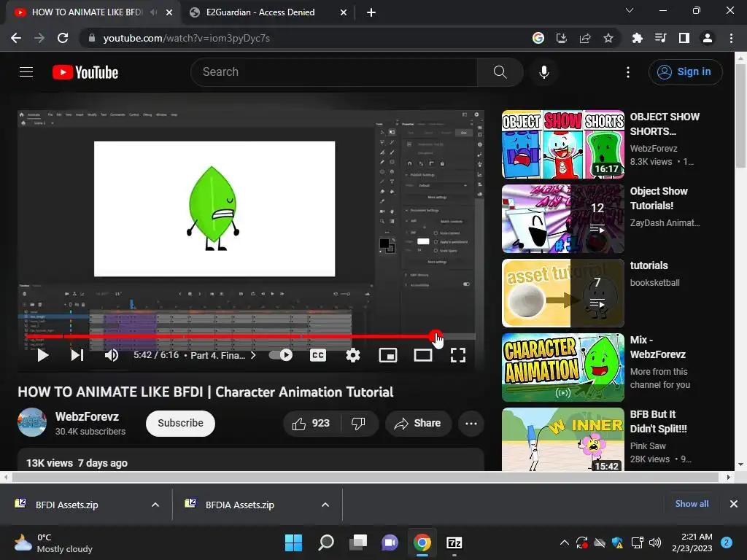Open the Extensions puzzle menu

click(x=638, y=38)
